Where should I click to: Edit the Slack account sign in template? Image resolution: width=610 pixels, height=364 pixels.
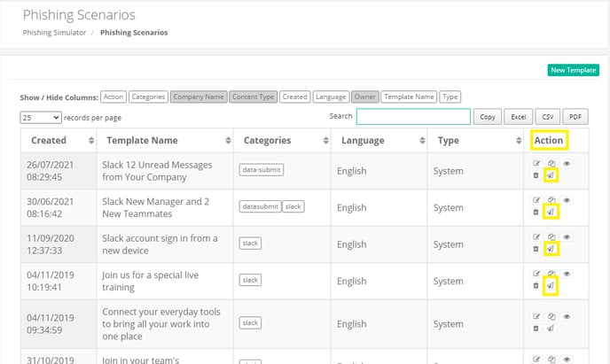click(x=536, y=237)
